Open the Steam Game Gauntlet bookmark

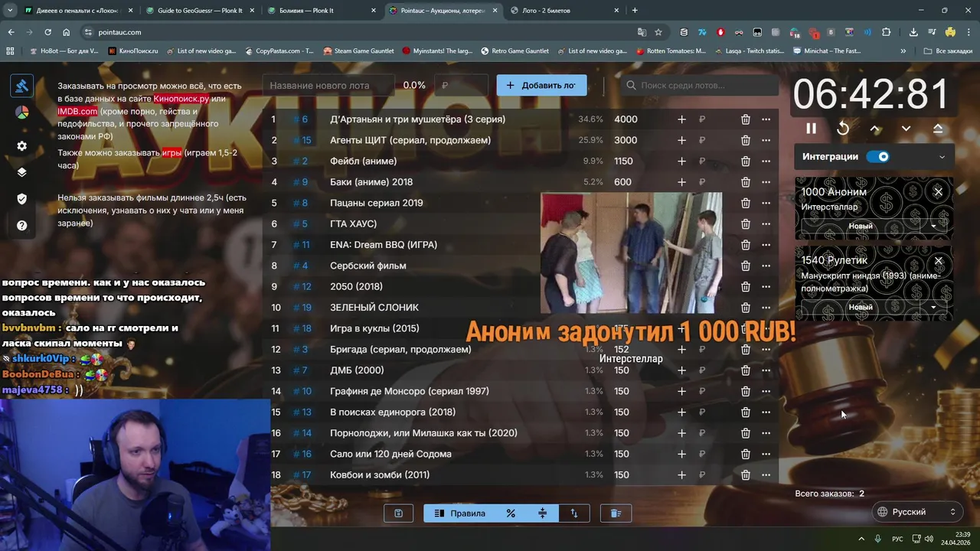click(358, 51)
